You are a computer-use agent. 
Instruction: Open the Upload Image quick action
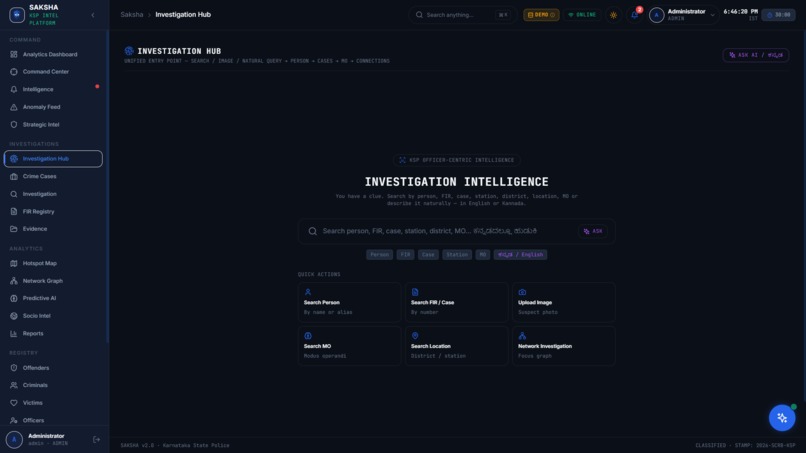pyautogui.click(x=564, y=302)
